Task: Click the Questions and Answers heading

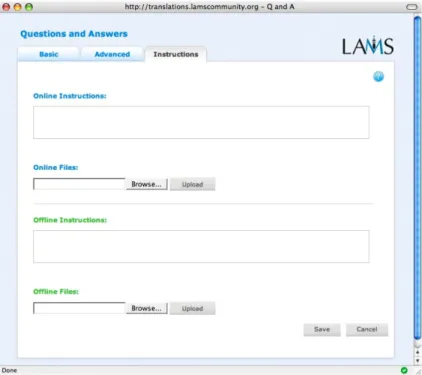Action: tap(74, 34)
